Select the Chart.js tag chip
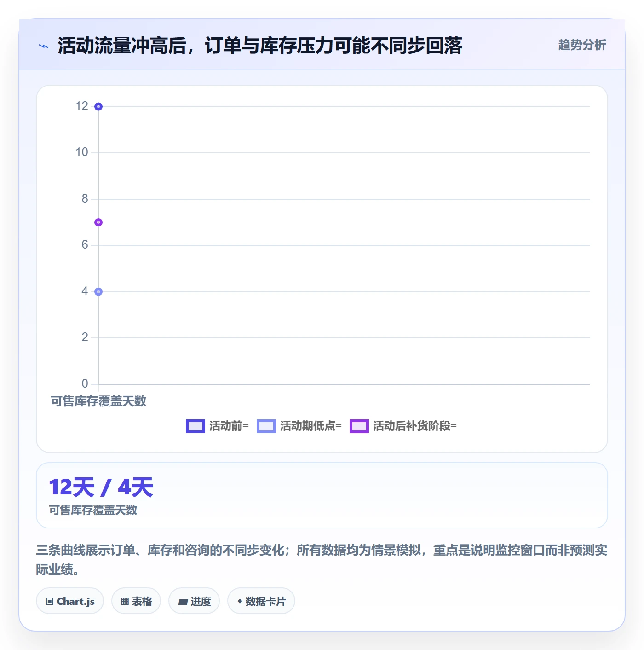644x650 pixels. [x=70, y=601]
